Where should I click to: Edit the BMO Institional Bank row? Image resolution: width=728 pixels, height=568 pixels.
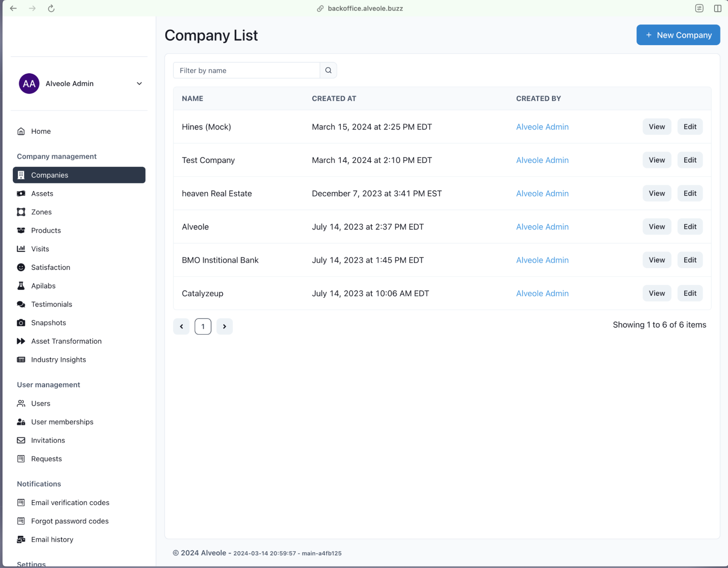[x=689, y=260]
